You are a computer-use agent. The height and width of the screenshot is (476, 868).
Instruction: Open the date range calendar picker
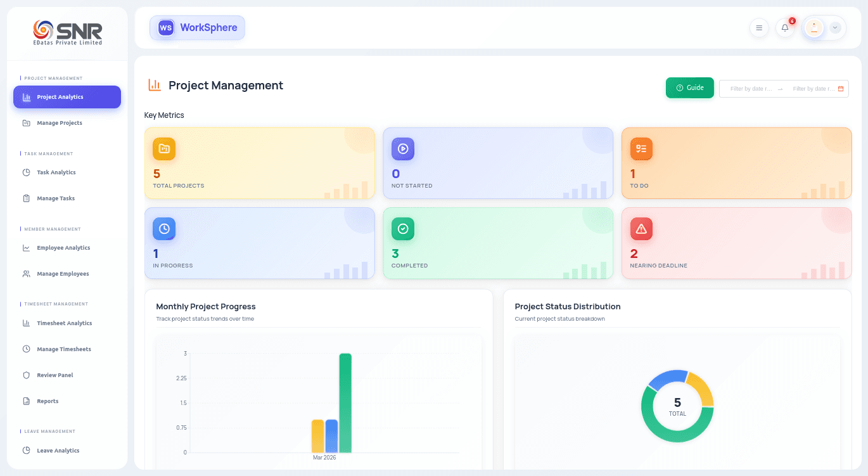point(841,89)
